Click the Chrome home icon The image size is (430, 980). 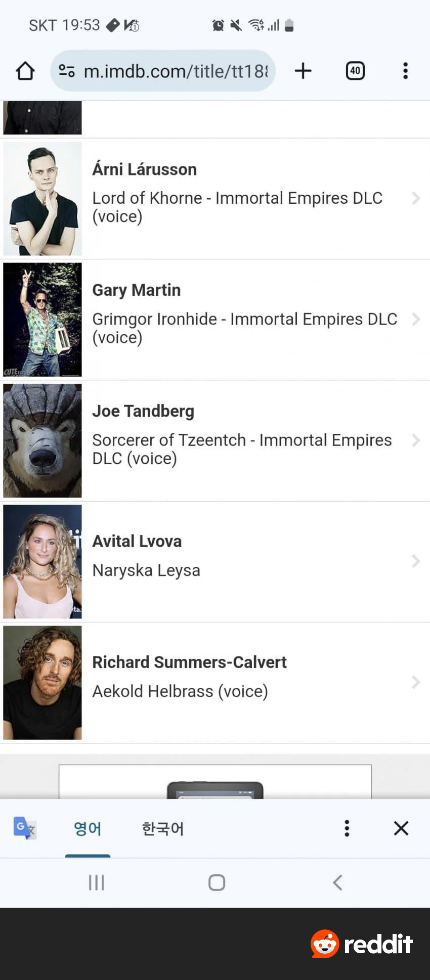(24, 71)
